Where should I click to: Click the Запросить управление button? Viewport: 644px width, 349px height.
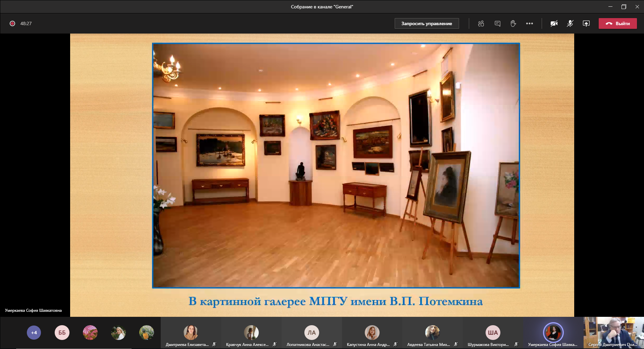[x=427, y=23]
